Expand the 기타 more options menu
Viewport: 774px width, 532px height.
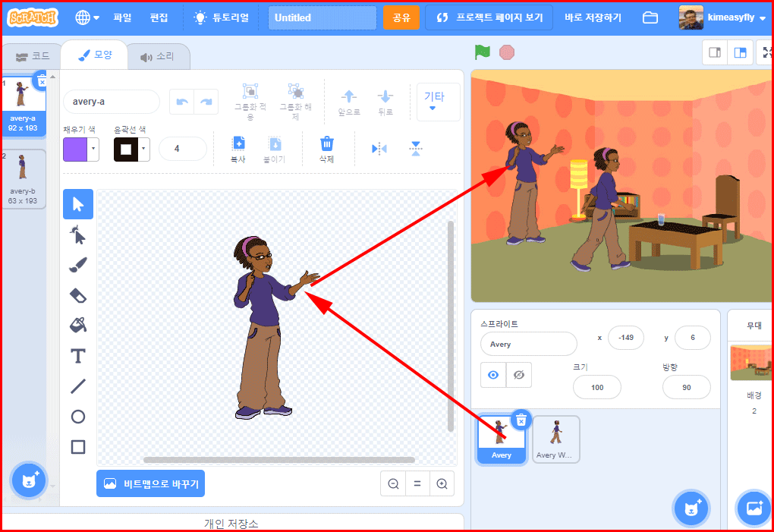tap(438, 102)
